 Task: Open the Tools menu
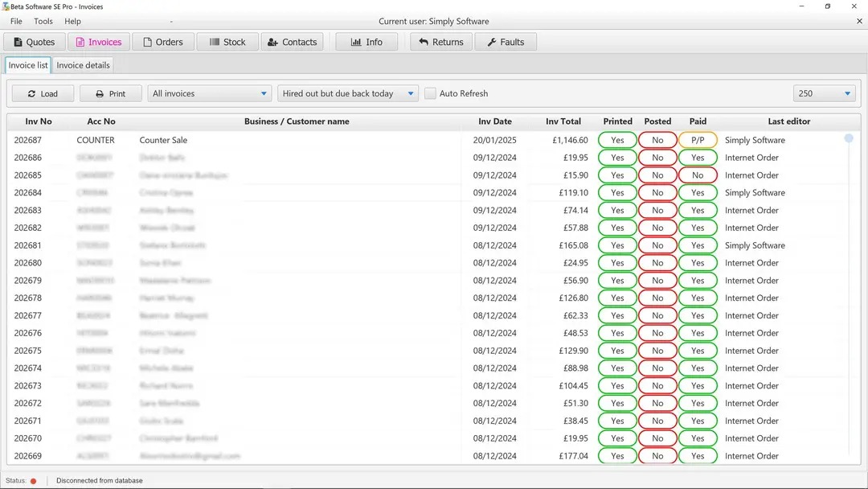43,21
